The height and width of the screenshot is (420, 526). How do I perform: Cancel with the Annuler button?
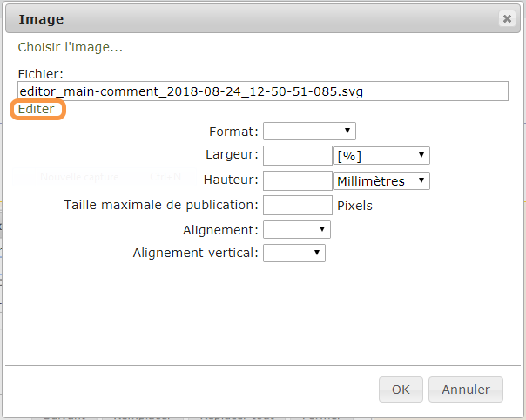(x=466, y=390)
